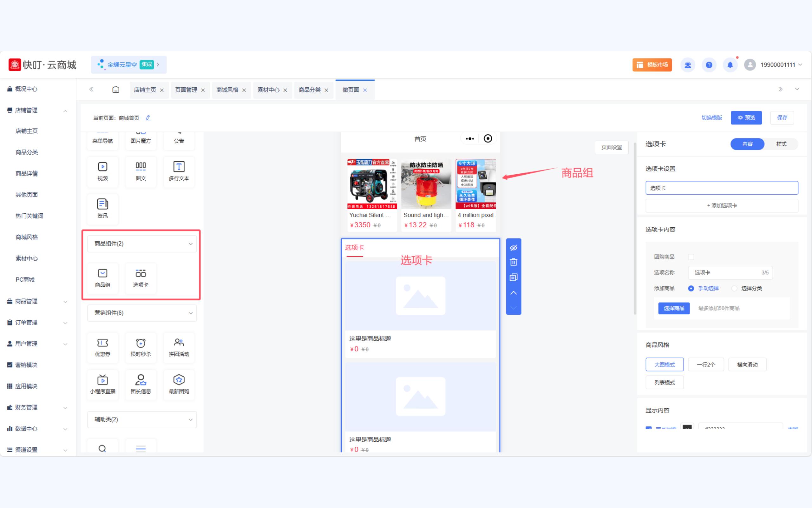Click the 选择商品 button
Image resolution: width=812 pixels, height=508 pixels.
[674, 308]
